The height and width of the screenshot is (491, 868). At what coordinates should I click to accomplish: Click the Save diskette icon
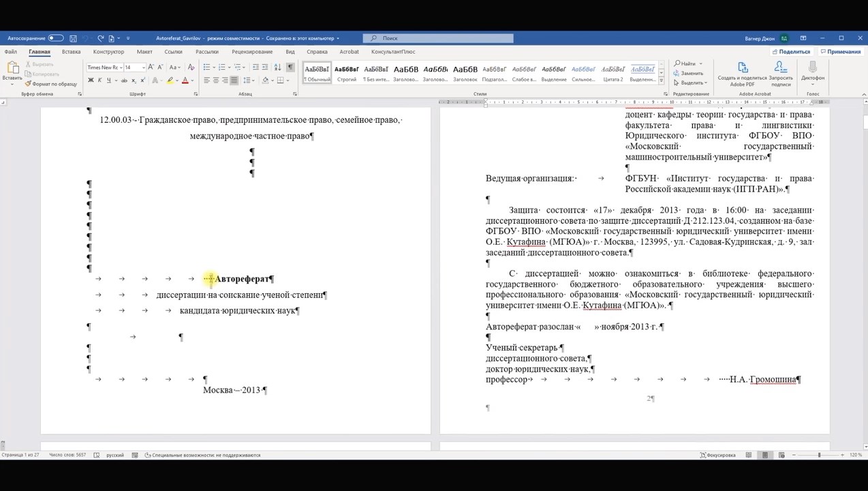pos(73,38)
